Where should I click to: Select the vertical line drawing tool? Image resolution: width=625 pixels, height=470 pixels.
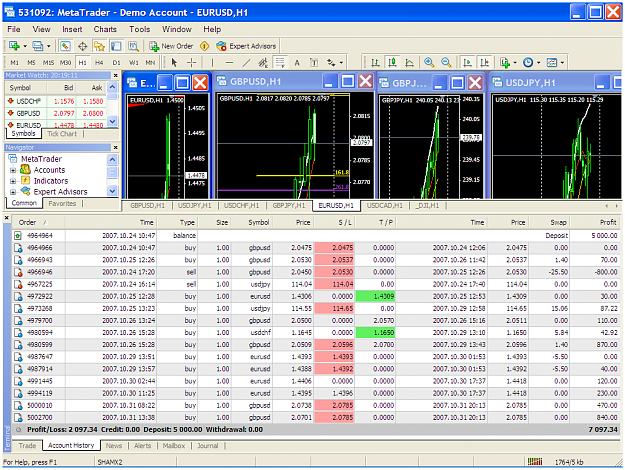(212, 63)
